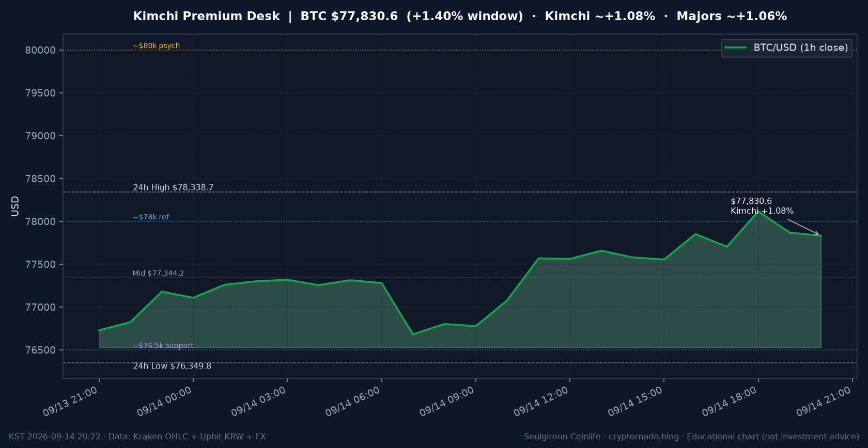Click the x-axis tick '09/14 15:00'
The image size is (868, 448).
(x=635, y=402)
